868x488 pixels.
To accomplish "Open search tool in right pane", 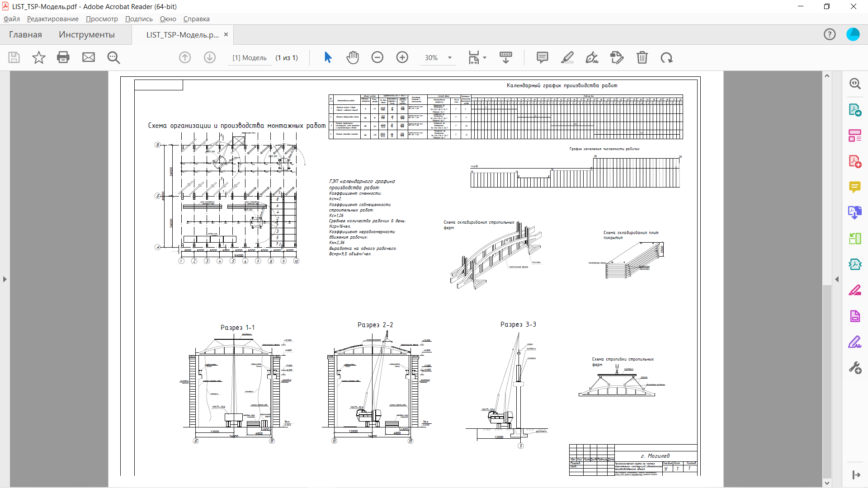I will (x=855, y=84).
